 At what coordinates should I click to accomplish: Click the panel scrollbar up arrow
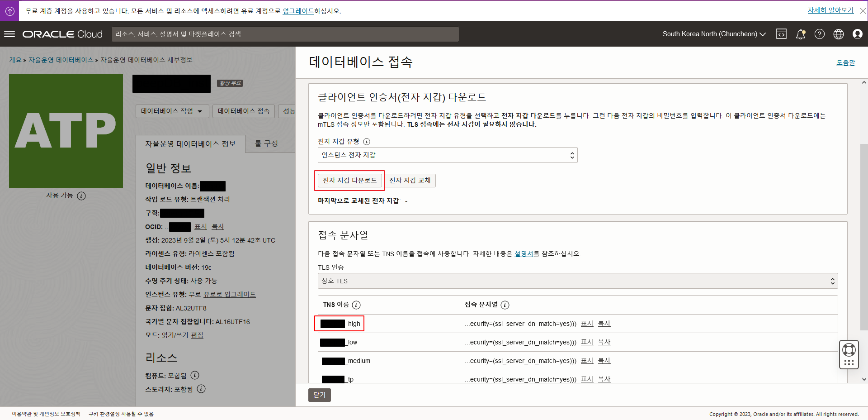pos(864,83)
